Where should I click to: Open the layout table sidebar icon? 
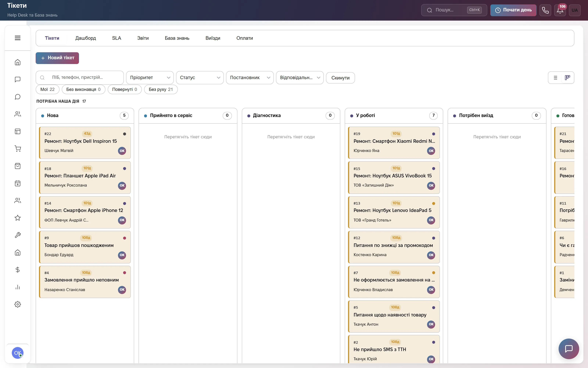coord(17,131)
